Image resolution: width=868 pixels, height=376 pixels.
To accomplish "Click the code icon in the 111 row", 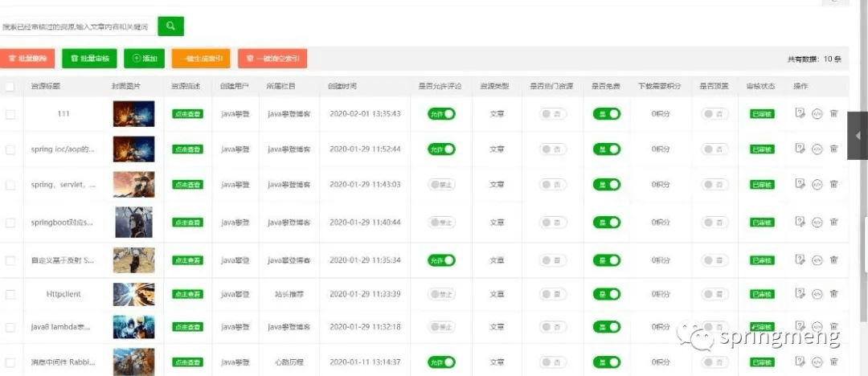I will pos(817,113).
